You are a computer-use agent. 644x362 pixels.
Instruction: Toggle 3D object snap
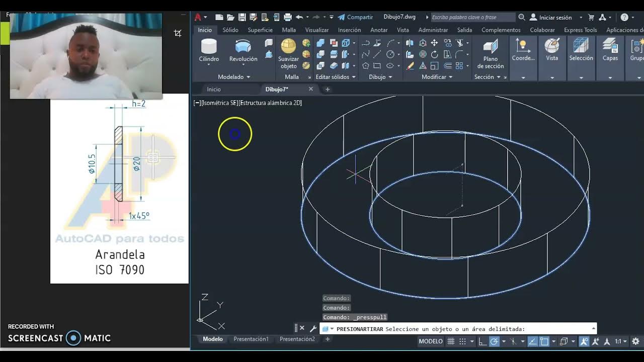(x=563, y=341)
